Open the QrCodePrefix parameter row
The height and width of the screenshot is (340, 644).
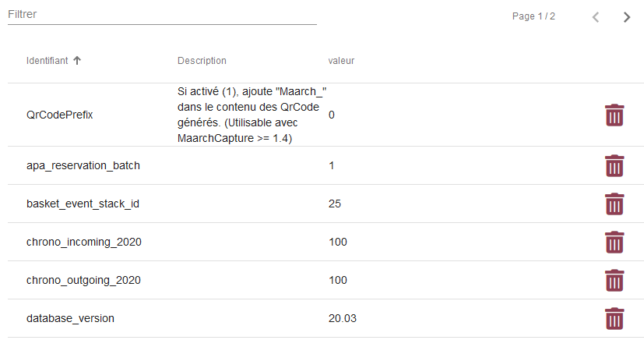pyautogui.click(x=326, y=115)
